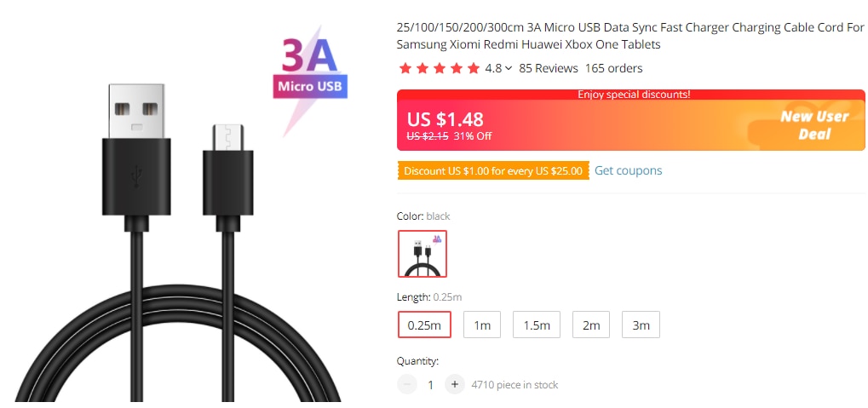The width and height of the screenshot is (868, 408).
Task: Decrease quantity with the minus button
Action: click(x=407, y=384)
